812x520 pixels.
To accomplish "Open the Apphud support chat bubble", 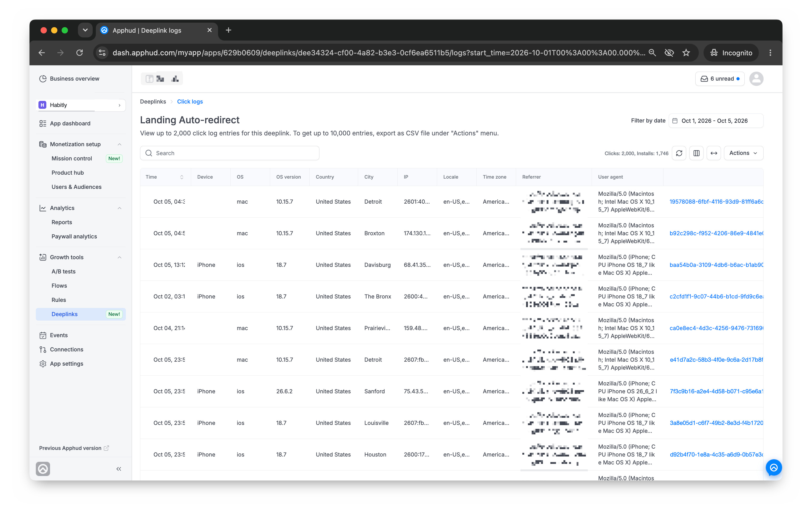I will click(x=774, y=467).
